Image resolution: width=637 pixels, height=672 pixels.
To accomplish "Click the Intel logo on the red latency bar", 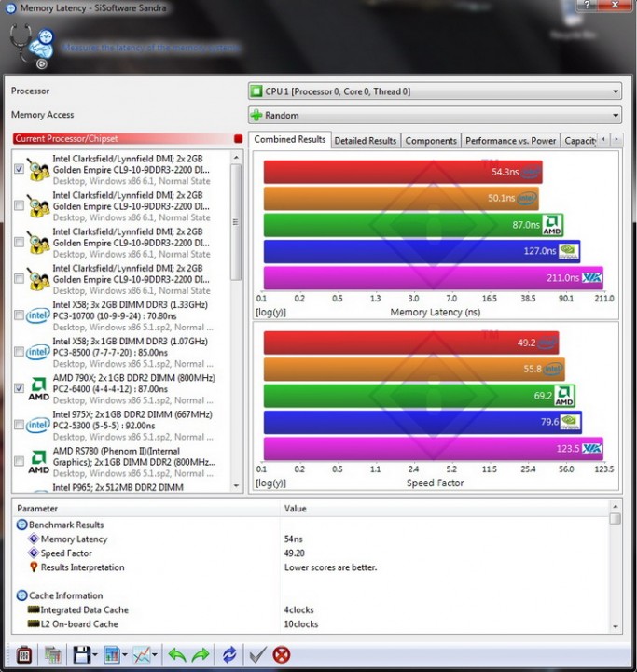I will pyautogui.click(x=532, y=172).
